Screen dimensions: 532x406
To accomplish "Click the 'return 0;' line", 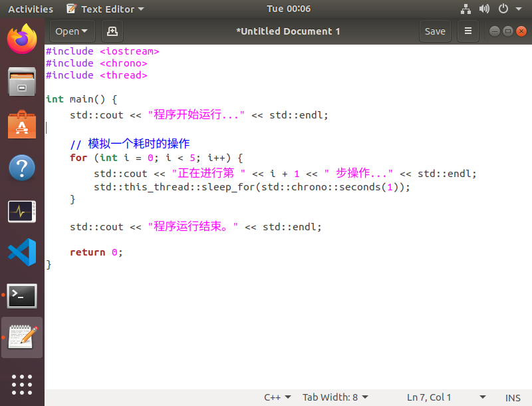I will tap(96, 252).
